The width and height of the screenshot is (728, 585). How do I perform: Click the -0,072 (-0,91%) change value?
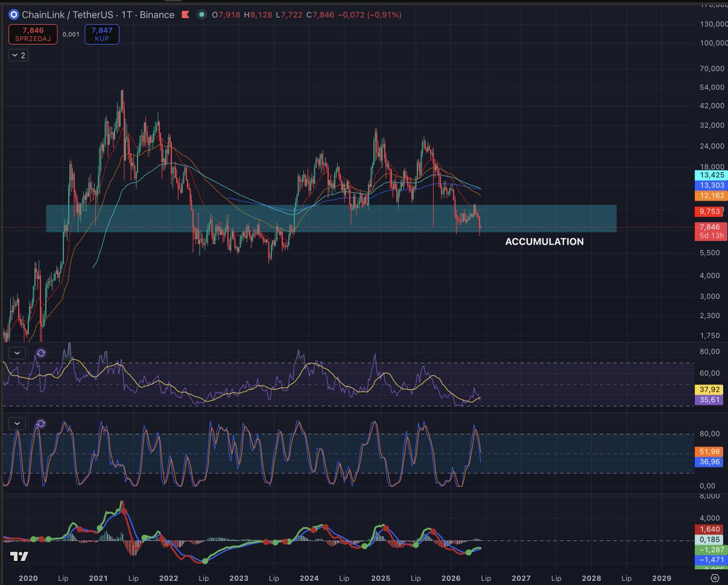pos(371,15)
